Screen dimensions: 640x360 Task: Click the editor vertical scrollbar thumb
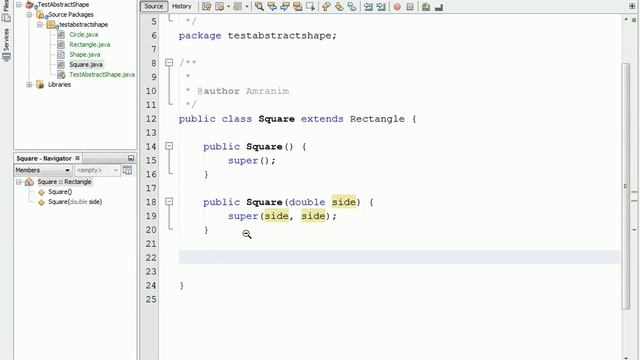(x=626, y=186)
